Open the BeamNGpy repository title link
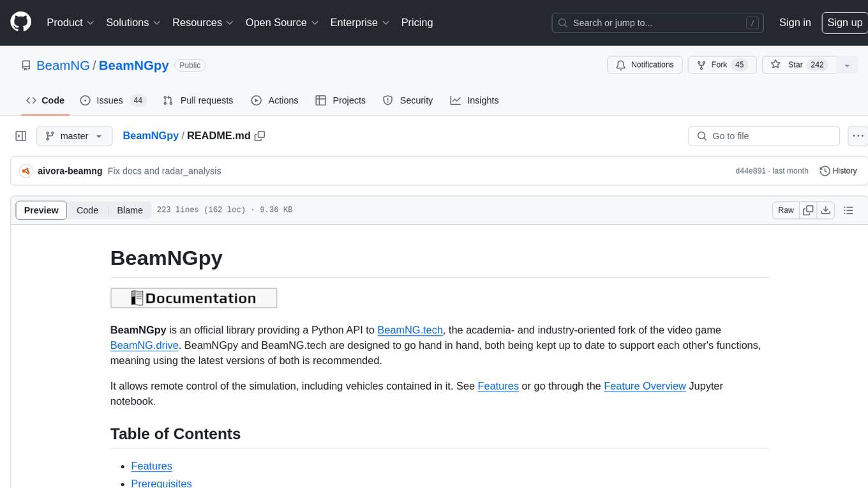This screenshot has height=488, width=868. 133,65
